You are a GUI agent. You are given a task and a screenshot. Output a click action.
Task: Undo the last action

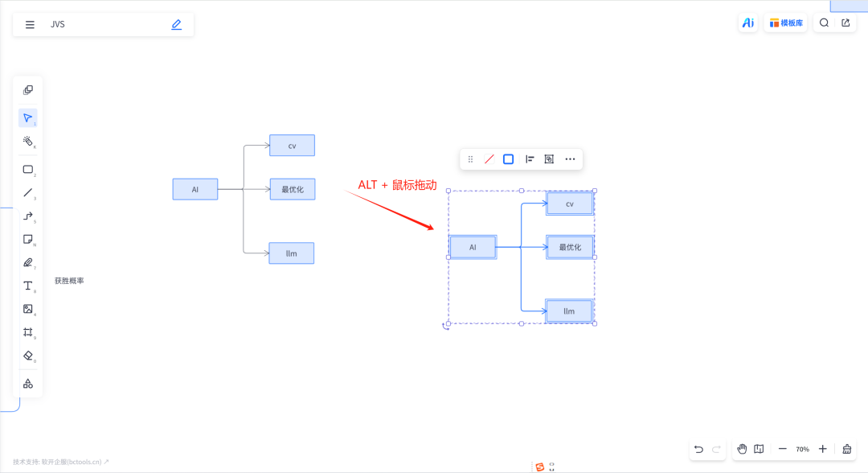[698, 449]
